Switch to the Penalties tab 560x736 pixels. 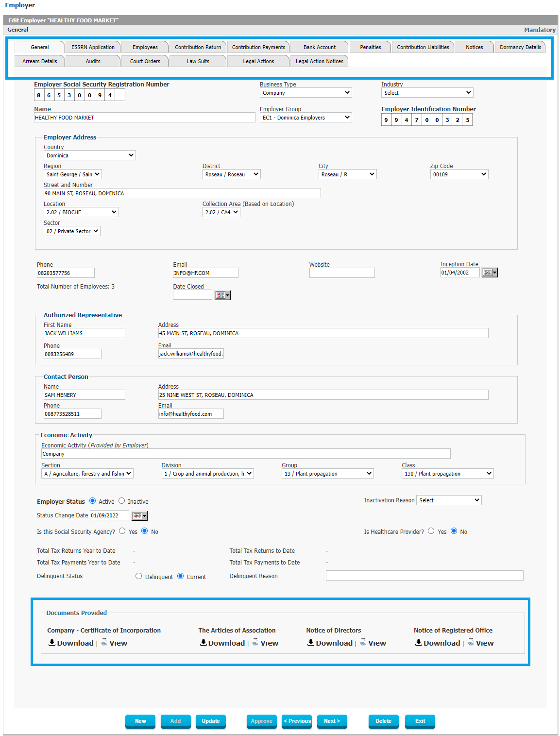click(x=371, y=47)
